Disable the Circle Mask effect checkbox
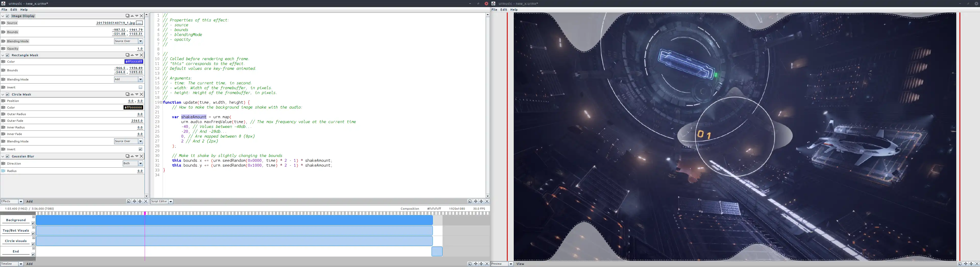Image resolution: width=980 pixels, height=267 pixels. (x=8, y=94)
